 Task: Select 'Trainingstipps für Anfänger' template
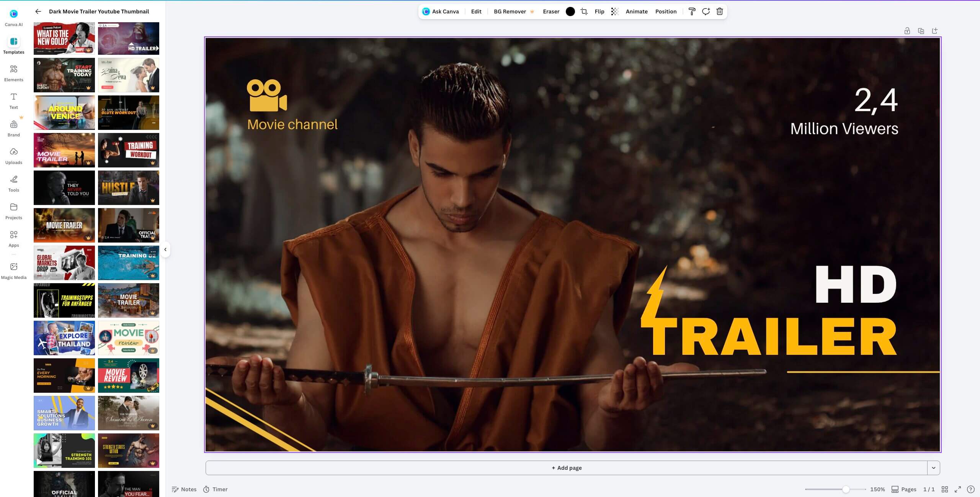[x=64, y=300]
